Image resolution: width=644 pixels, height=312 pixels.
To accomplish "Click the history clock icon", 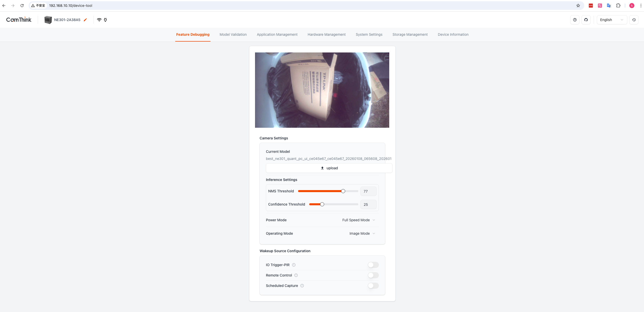I will click(634, 20).
